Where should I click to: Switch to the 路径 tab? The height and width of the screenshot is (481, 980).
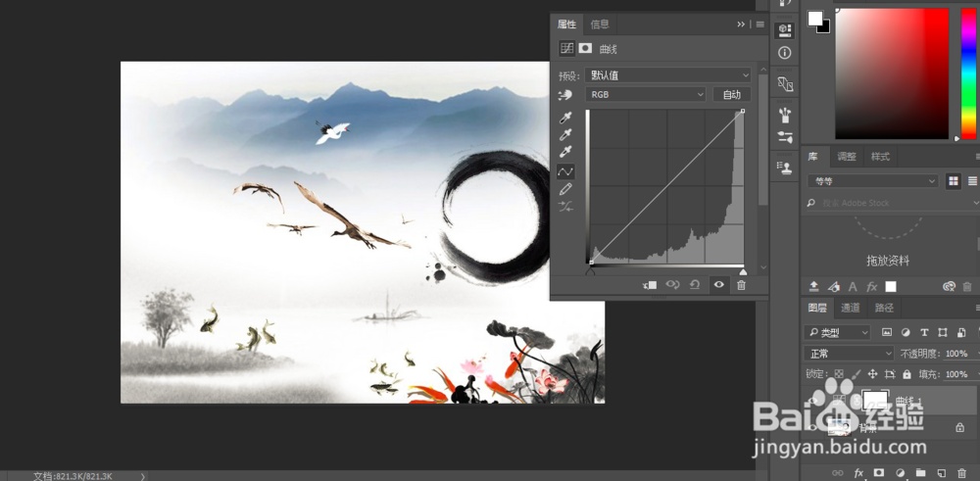click(884, 308)
